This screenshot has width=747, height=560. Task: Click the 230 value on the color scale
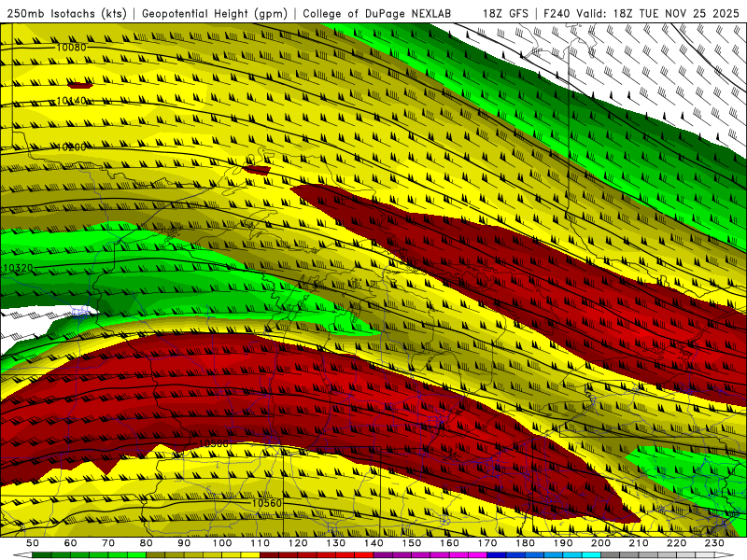(715, 543)
